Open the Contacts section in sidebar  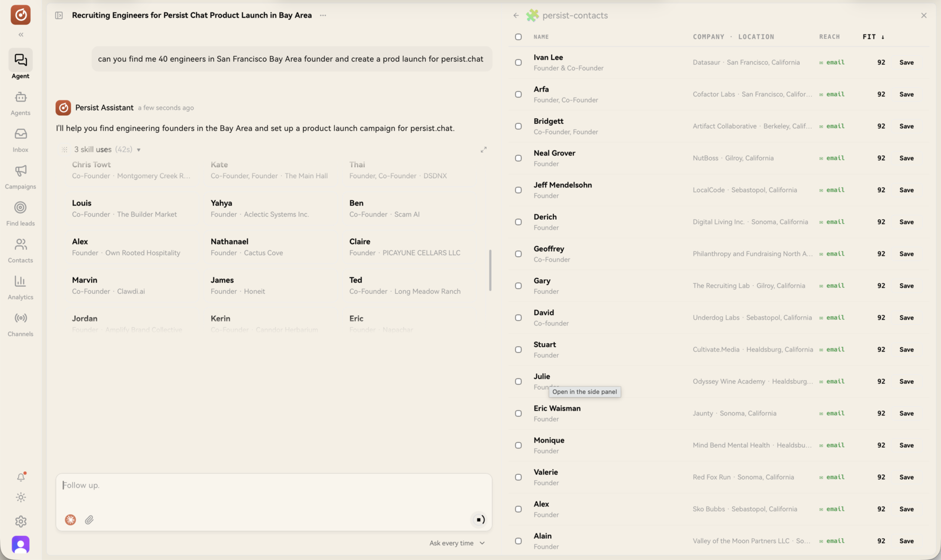pyautogui.click(x=21, y=251)
